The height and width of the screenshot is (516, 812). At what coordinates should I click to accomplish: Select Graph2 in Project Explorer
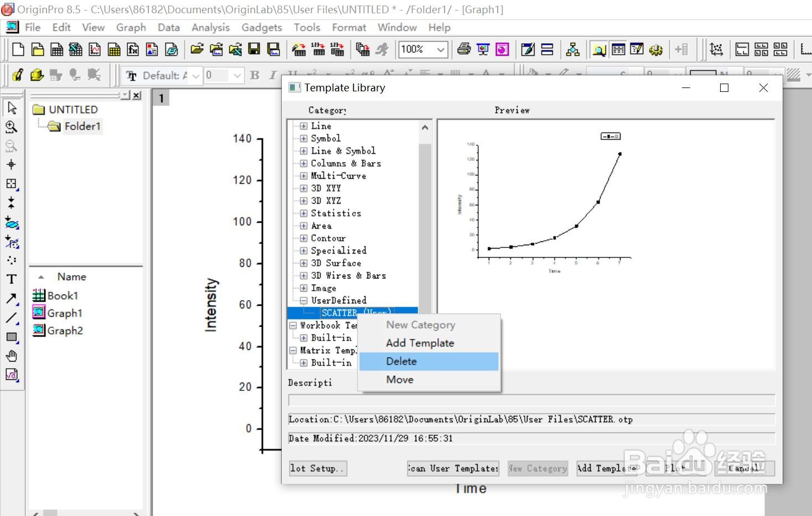coord(58,331)
